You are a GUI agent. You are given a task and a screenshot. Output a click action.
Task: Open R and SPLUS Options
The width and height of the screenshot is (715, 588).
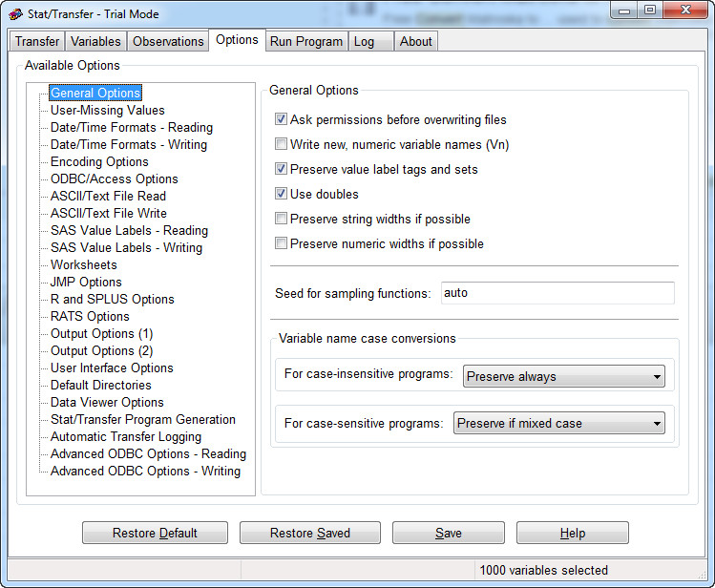113,299
